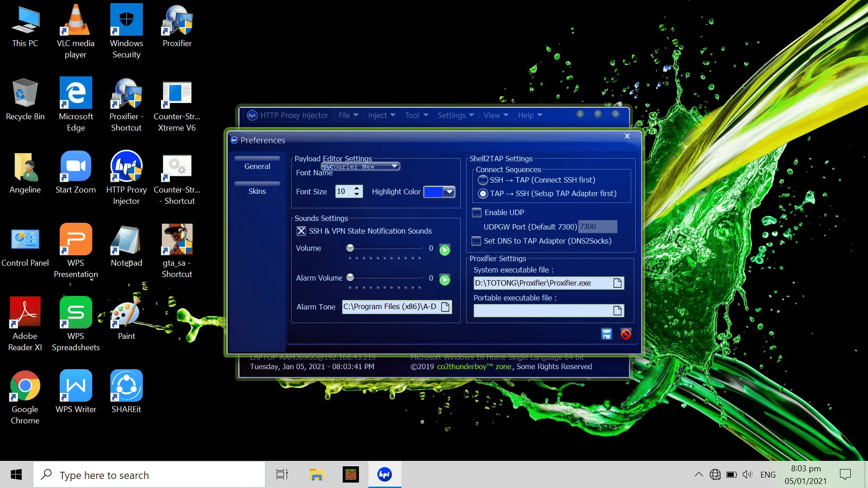Open WPS Writer desktop icon

[x=75, y=392]
